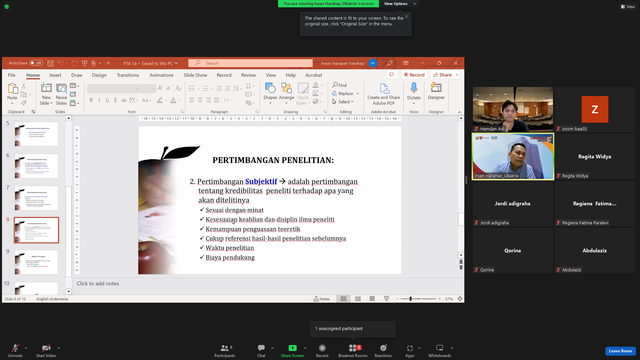Collapse the ribbon with the chevron

(459, 112)
